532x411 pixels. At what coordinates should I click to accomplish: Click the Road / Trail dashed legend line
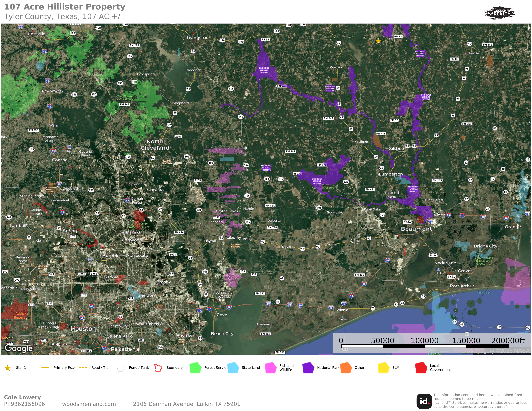pos(83,368)
